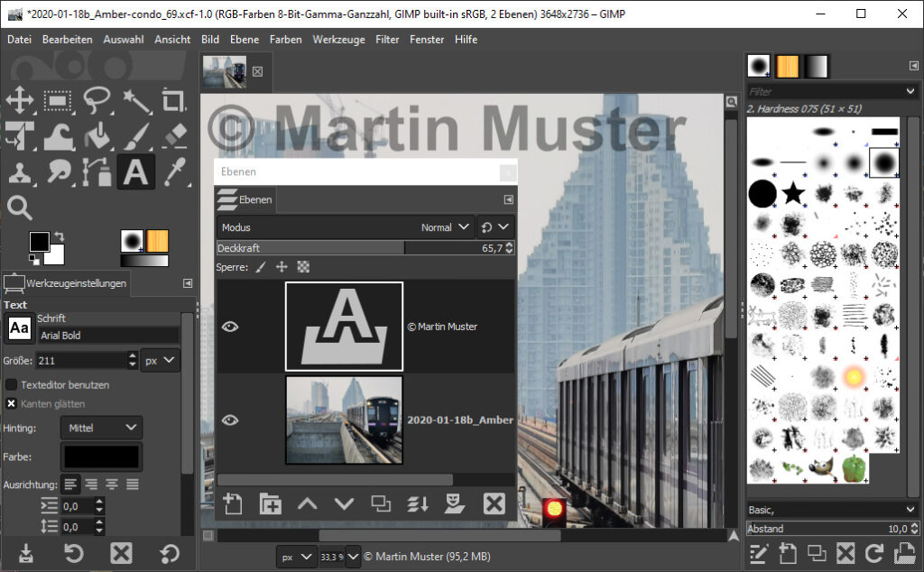924x572 pixels.
Task: Click the black Farbe text color swatch
Action: click(x=101, y=457)
